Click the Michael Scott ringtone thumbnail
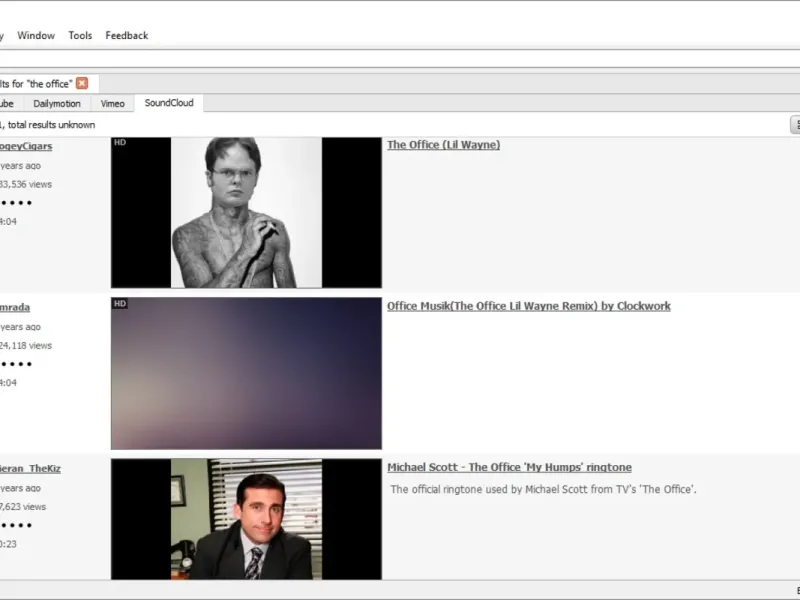800x600 pixels. (x=246, y=519)
